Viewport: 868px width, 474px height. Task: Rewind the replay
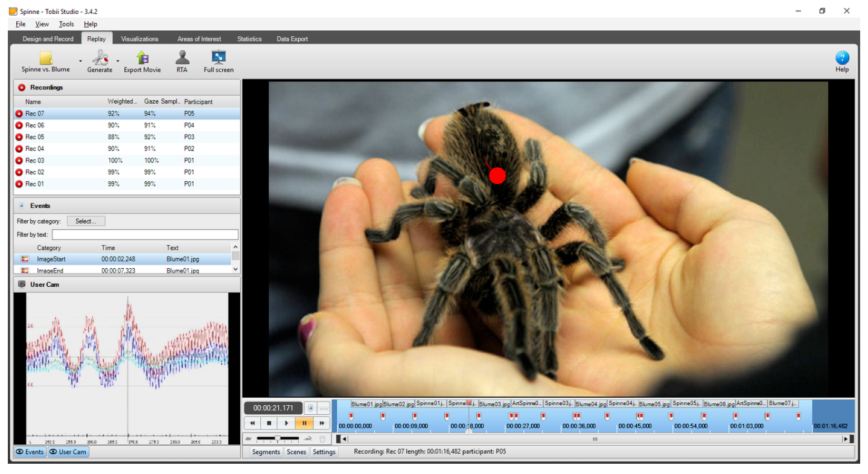coord(253,423)
